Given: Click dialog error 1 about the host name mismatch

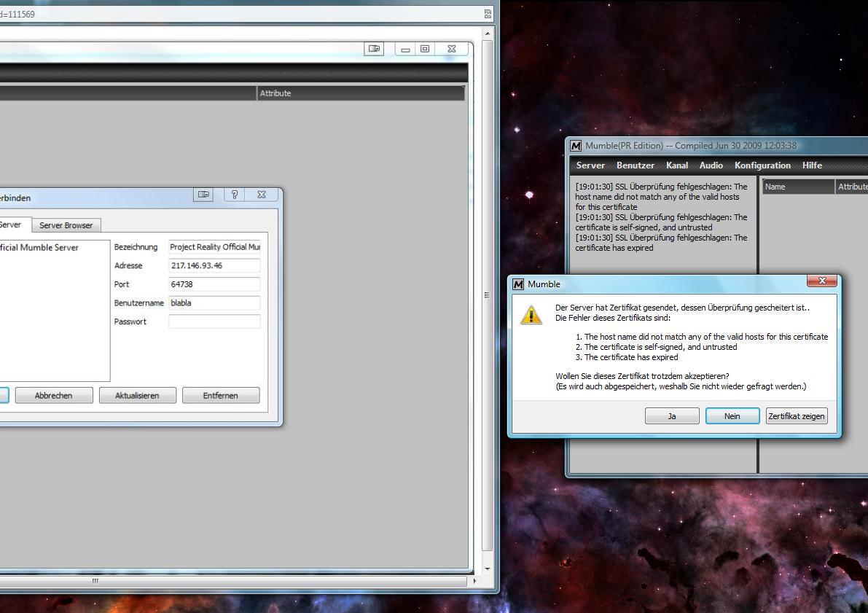Looking at the screenshot, I should pyautogui.click(x=702, y=337).
